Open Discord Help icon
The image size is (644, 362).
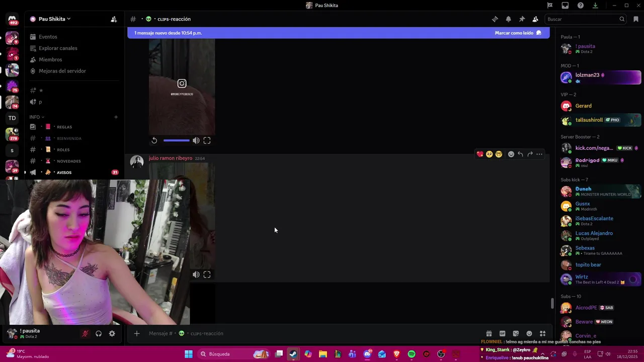pyautogui.click(x=581, y=6)
